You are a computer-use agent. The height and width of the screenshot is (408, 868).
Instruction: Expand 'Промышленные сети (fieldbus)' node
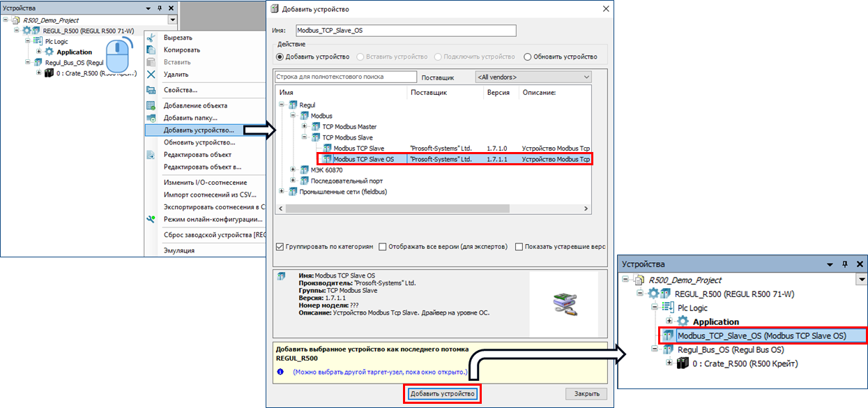pos(282,191)
